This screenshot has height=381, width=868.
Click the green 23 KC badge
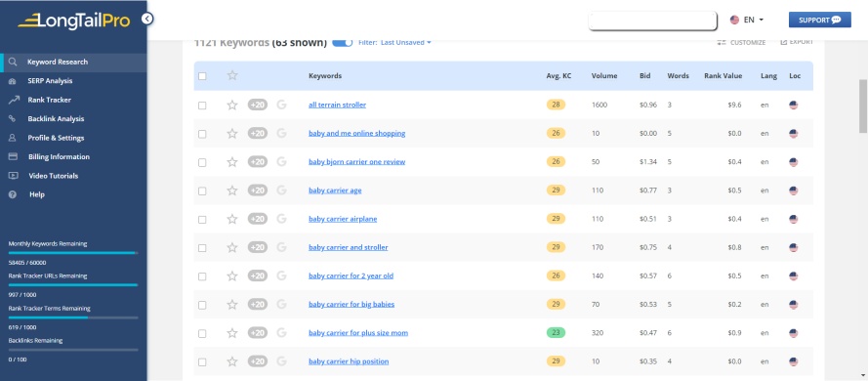pos(556,333)
